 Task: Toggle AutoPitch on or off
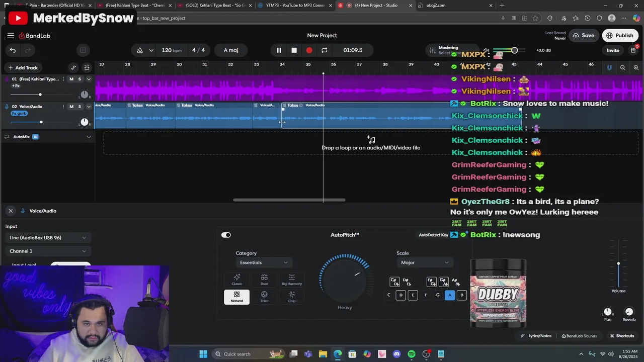pyautogui.click(x=226, y=235)
